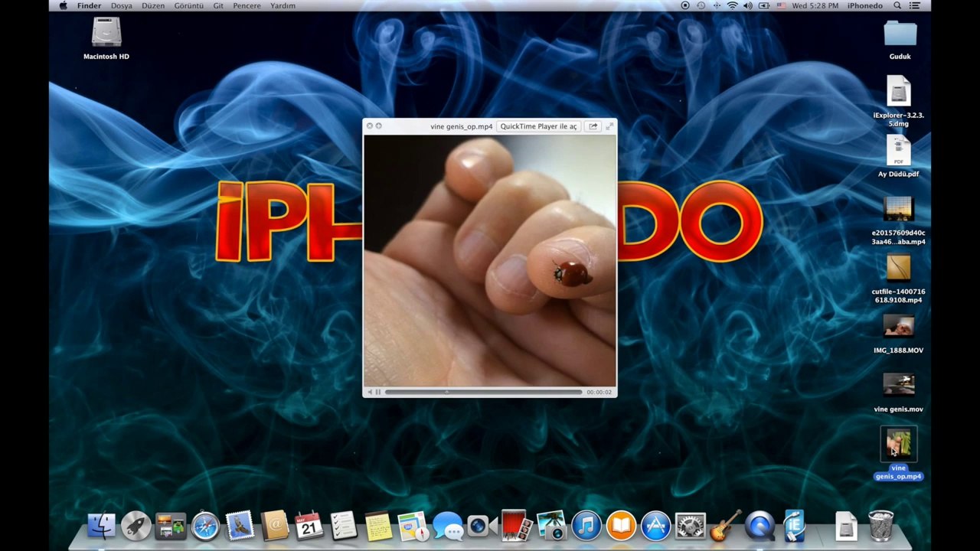The width and height of the screenshot is (980, 551).
Task: Select vine genis.mov thumbnail on desktop
Action: [x=899, y=384]
